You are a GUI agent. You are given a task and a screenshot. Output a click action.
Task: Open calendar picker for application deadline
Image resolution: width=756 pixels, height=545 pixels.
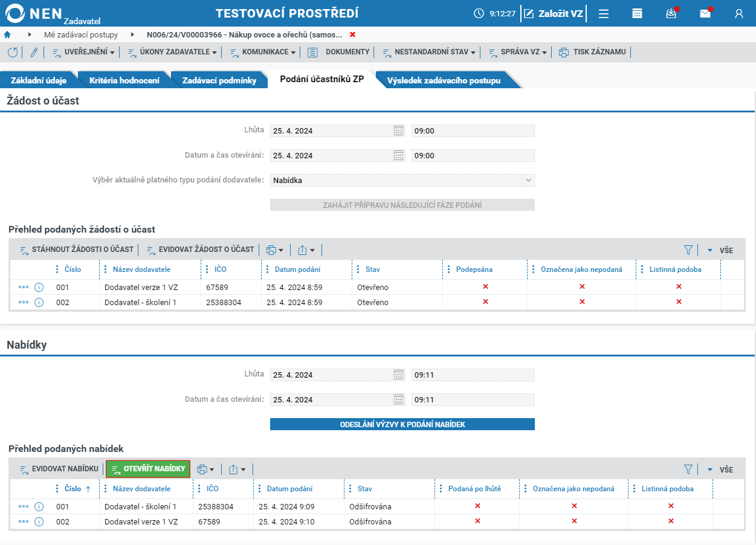coord(399,131)
